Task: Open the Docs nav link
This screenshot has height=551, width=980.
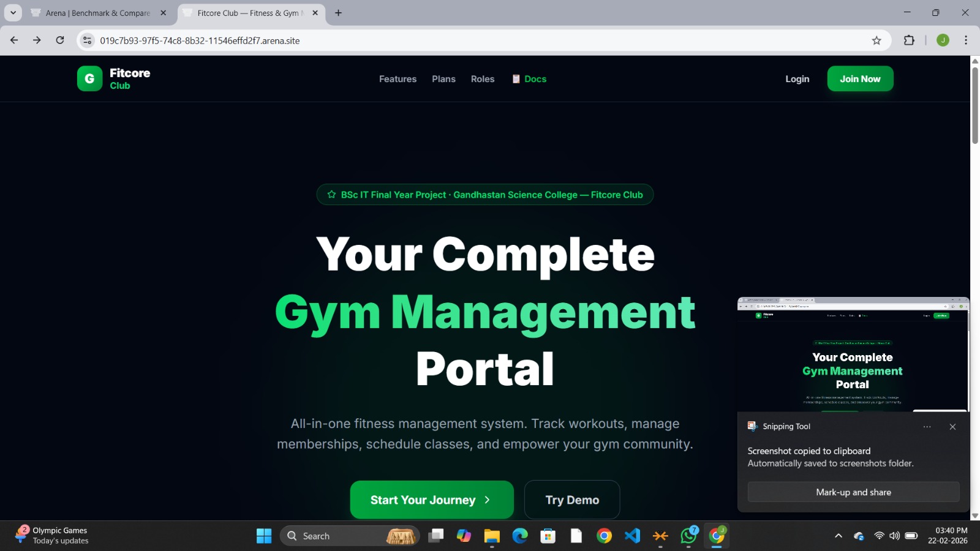Action: point(529,79)
